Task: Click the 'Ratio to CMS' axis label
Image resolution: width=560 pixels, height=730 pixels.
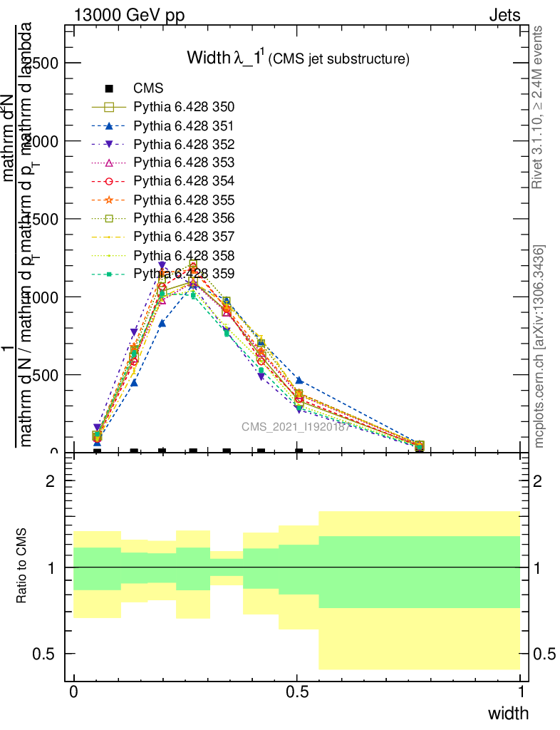Action: click(x=21, y=565)
